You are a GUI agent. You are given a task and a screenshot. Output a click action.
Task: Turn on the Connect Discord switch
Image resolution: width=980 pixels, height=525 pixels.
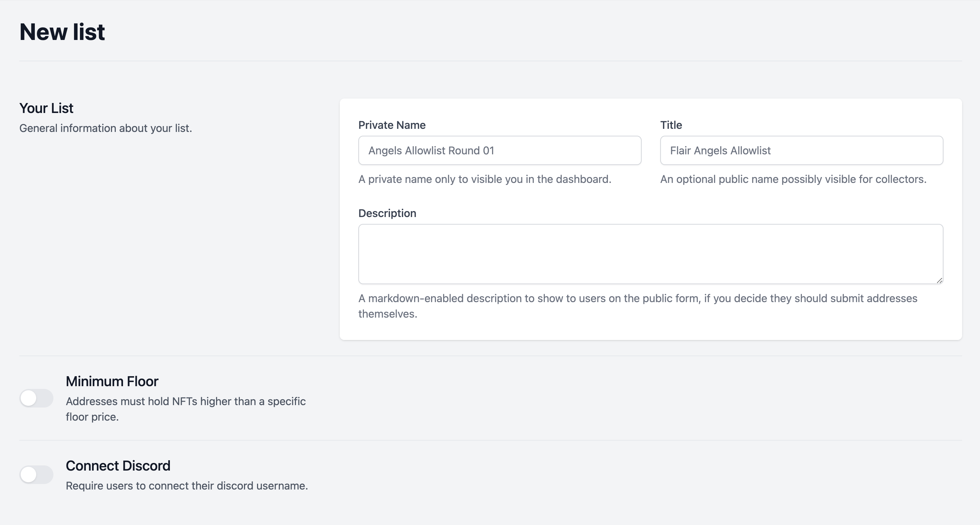coord(37,474)
